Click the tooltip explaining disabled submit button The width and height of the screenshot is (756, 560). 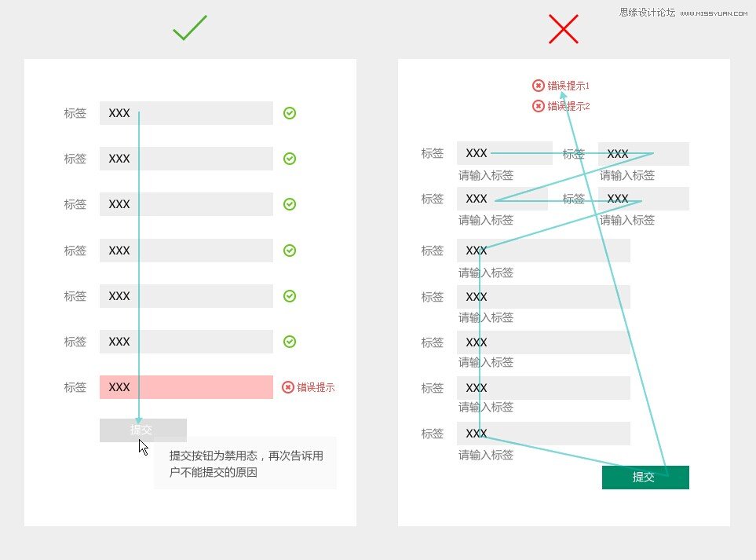(245, 463)
